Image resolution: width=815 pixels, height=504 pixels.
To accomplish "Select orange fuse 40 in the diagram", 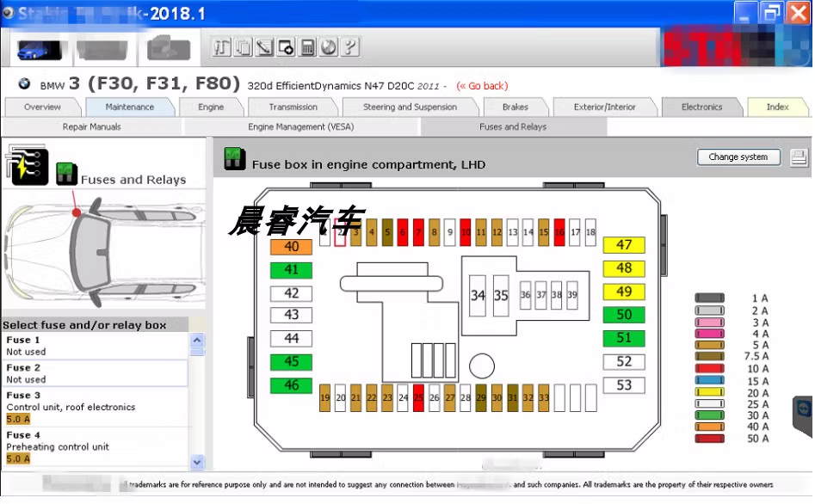I will click(291, 247).
